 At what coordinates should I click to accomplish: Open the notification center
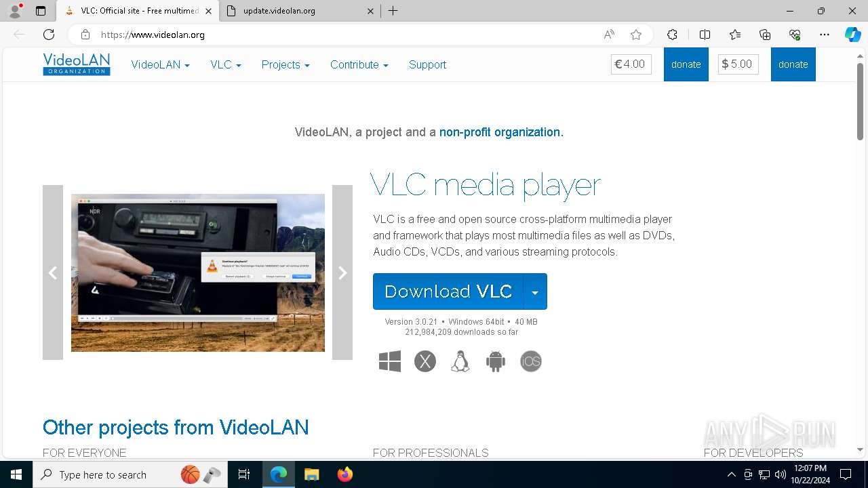click(x=846, y=474)
